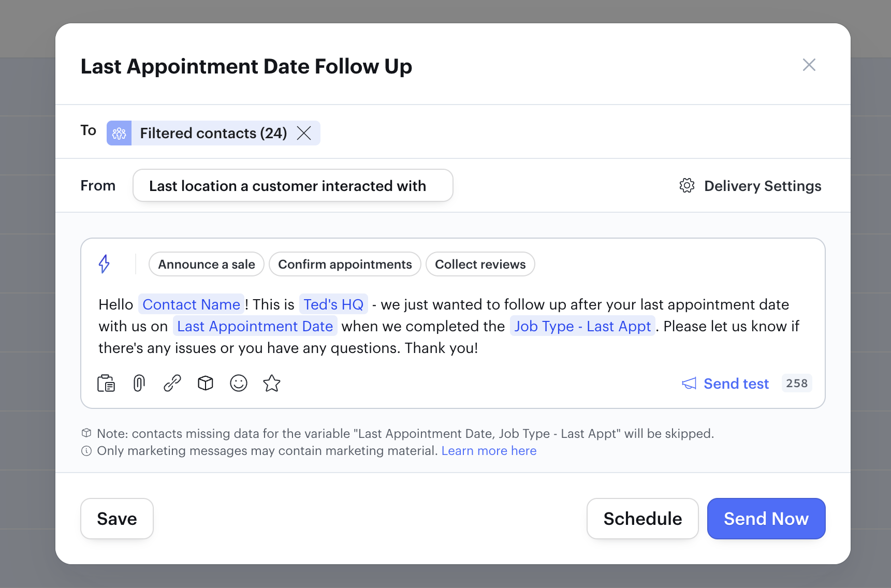Click the Schedule button

[x=642, y=519]
